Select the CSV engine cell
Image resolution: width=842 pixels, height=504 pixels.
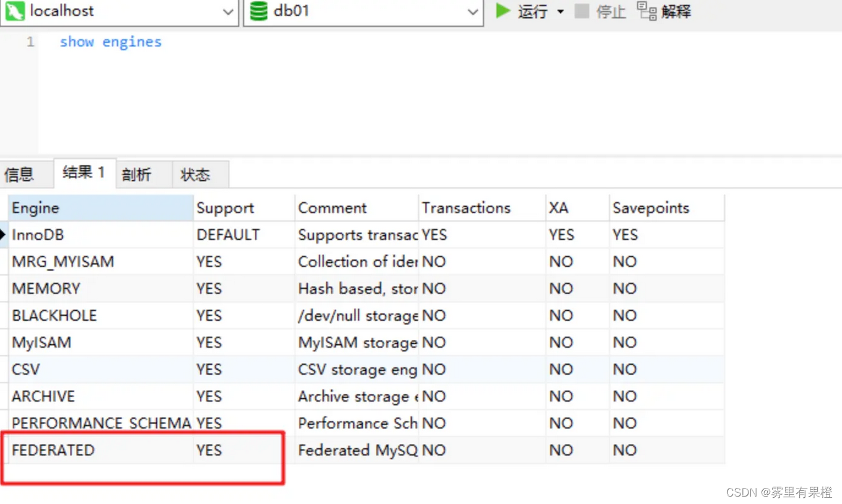pyautogui.click(x=101, y=370)
